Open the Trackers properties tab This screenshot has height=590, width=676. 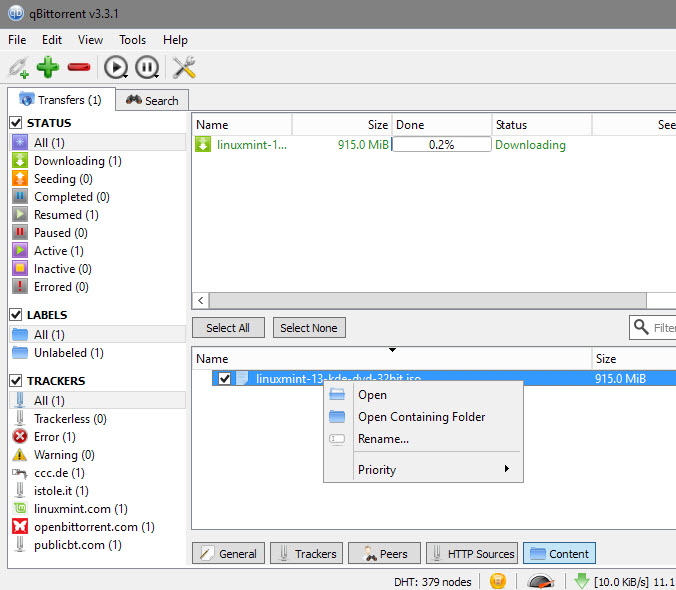306,553
